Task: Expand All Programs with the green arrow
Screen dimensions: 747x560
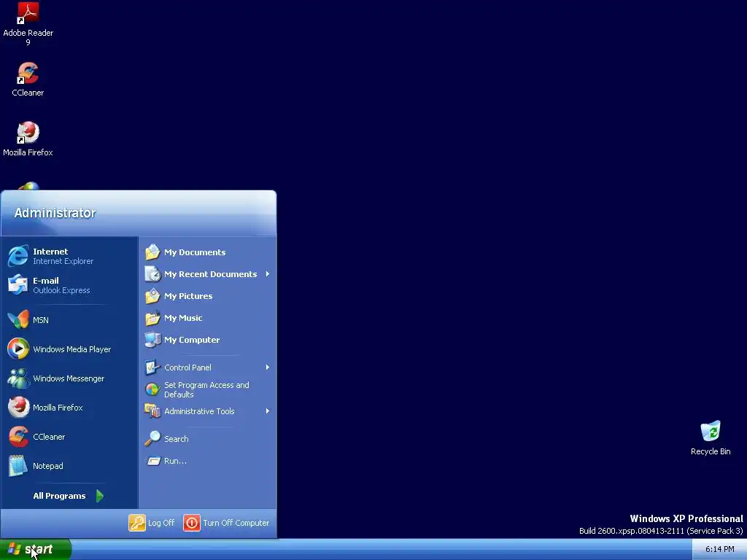Action: pos(99,496)
